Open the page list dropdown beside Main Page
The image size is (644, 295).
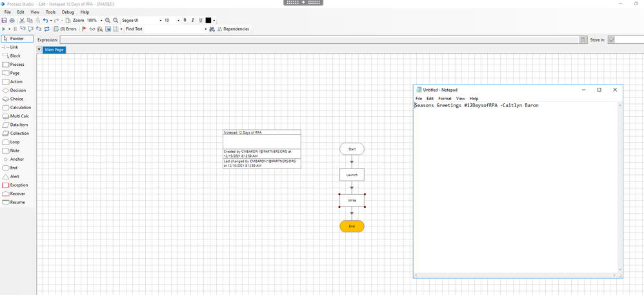(39, 50)
